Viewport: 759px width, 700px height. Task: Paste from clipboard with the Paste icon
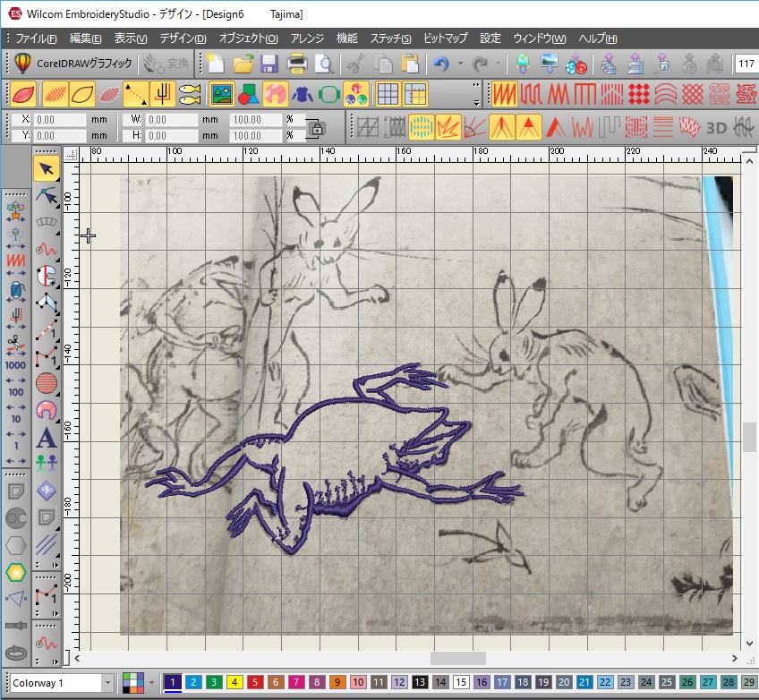410,64
